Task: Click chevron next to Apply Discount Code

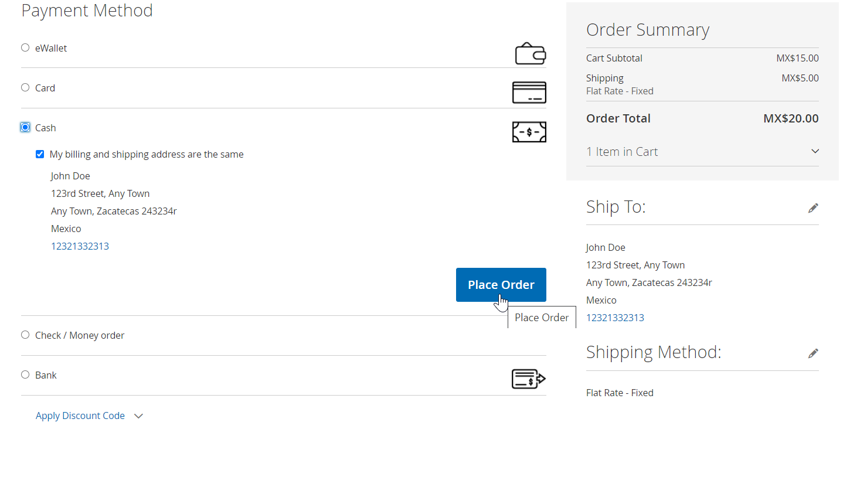Action: [x=138, y=416]
